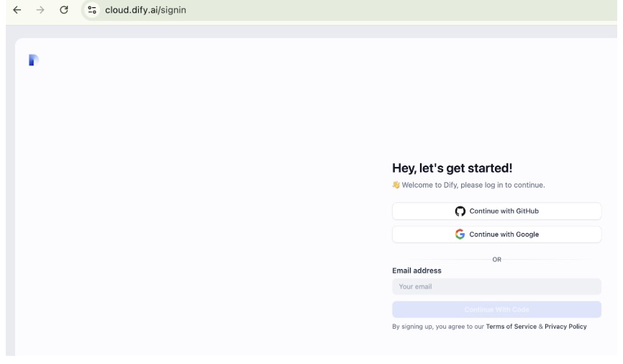623x364 pixels.
Task: Reload the sign-in page
Action: click(64, 10)
